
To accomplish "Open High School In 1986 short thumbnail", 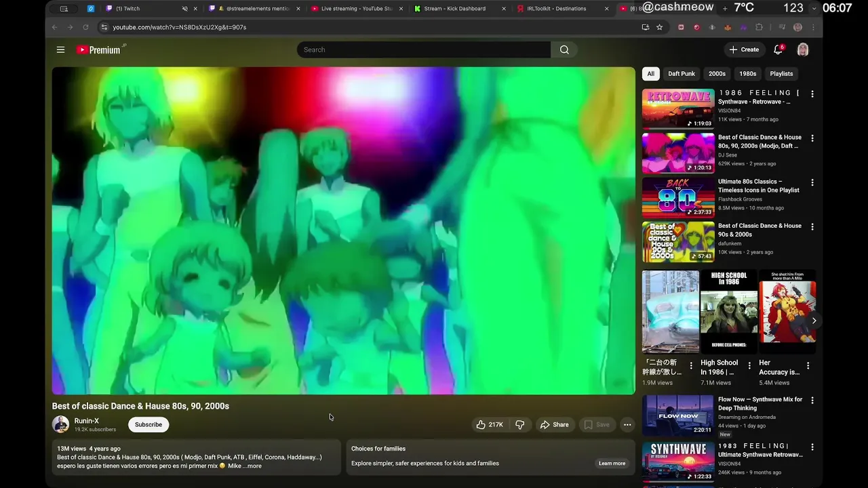I will [729, 312].
